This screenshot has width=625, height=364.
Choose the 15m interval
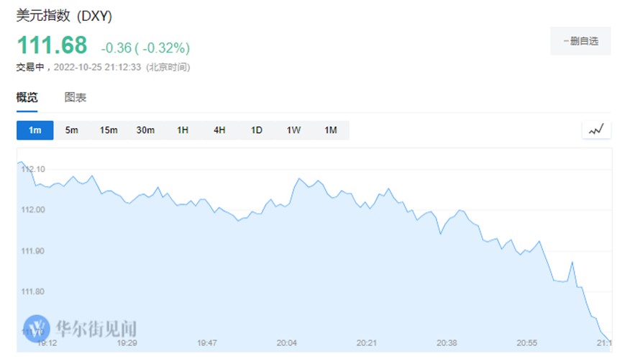(109, 130)
